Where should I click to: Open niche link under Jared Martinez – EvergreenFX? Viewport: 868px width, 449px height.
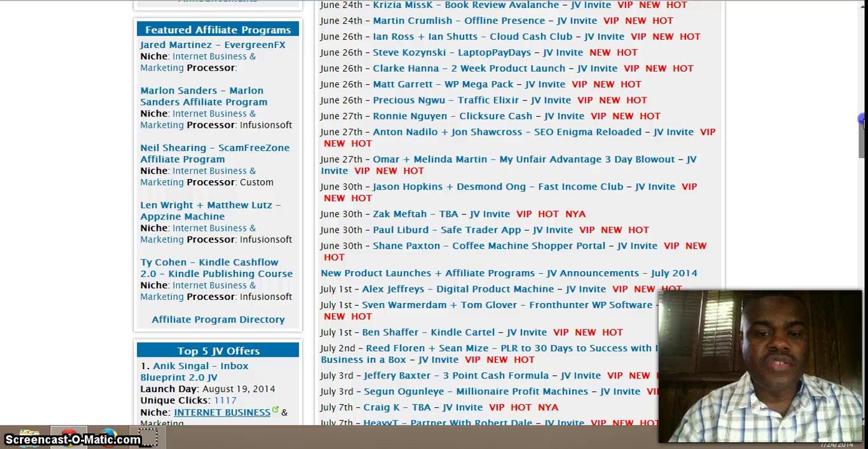click(198, 62)
